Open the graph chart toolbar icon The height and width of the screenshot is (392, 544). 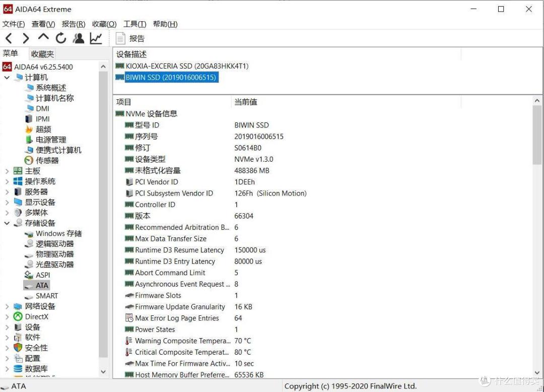coord(96,38)
